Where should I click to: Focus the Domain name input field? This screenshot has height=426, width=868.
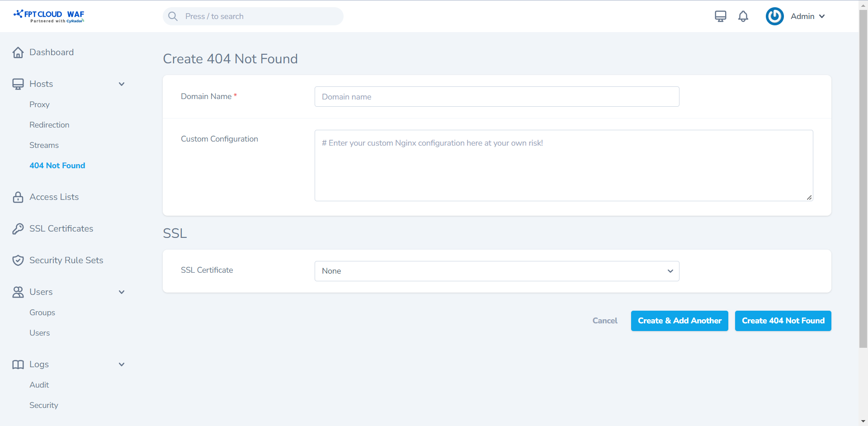[496, 97]
